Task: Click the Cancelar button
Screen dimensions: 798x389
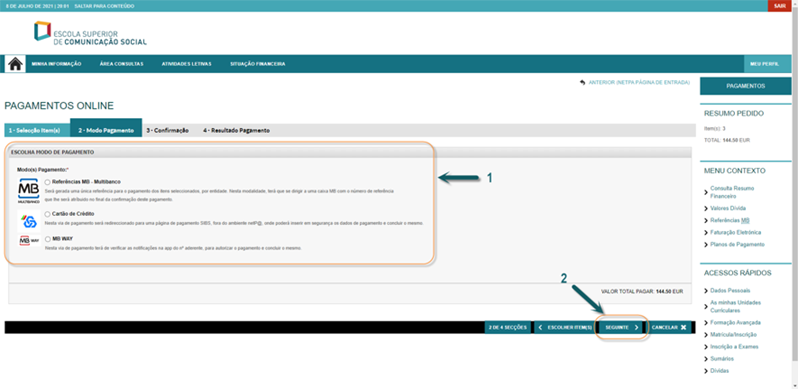Action: [669, 327]
